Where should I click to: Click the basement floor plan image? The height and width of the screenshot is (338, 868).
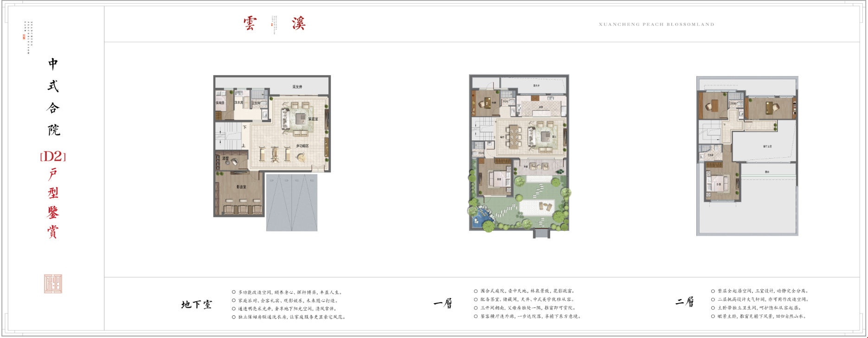point(272,153)
